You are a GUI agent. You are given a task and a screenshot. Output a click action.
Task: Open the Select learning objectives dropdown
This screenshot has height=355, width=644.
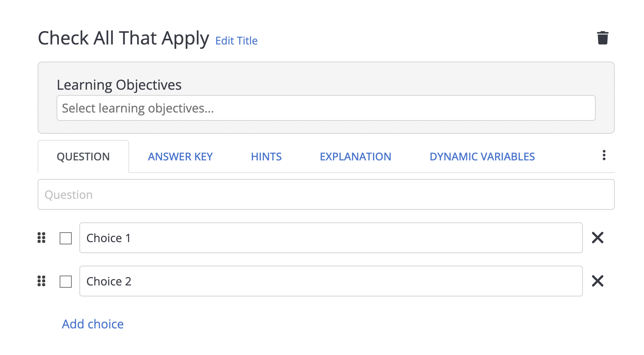[x=326, y=108]
